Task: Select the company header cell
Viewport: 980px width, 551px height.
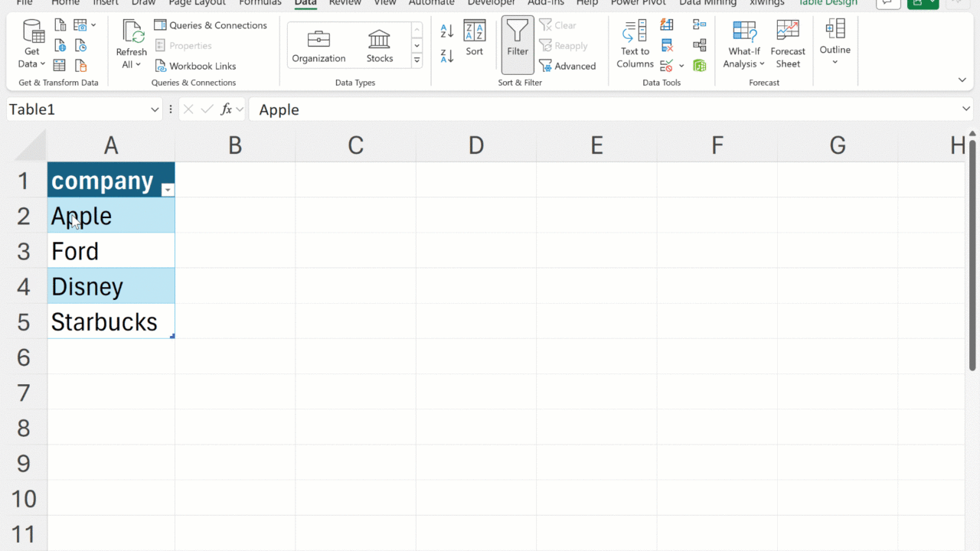Action: (111, 181)
